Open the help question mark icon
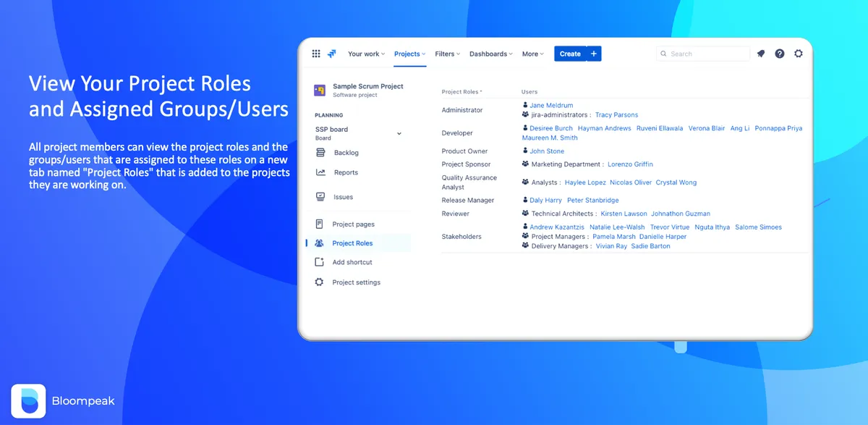This screenshot has width=868, height=425. [x=780, y=54]
